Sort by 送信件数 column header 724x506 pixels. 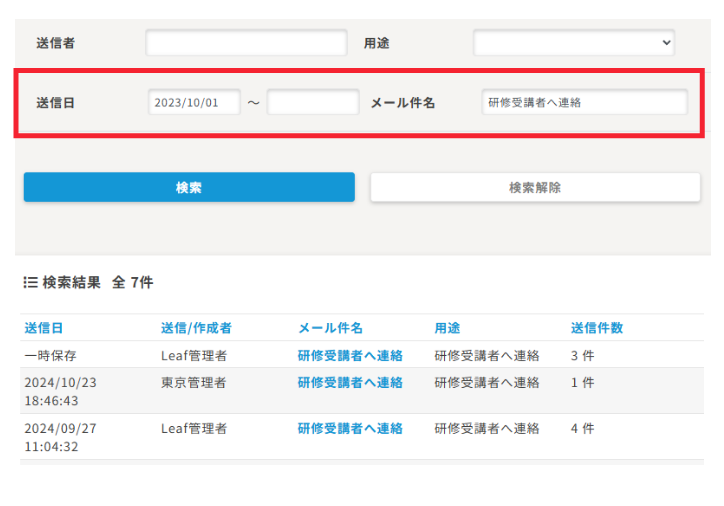pos(597,328)
